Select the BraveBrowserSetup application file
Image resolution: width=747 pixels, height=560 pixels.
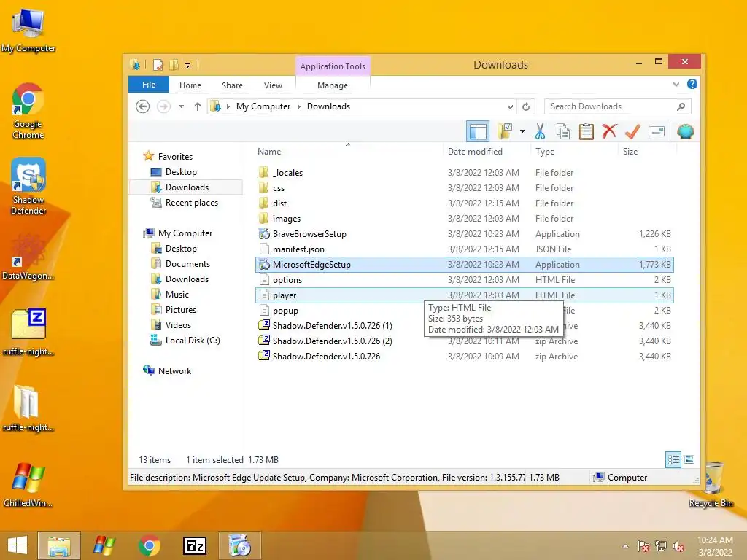464,234
